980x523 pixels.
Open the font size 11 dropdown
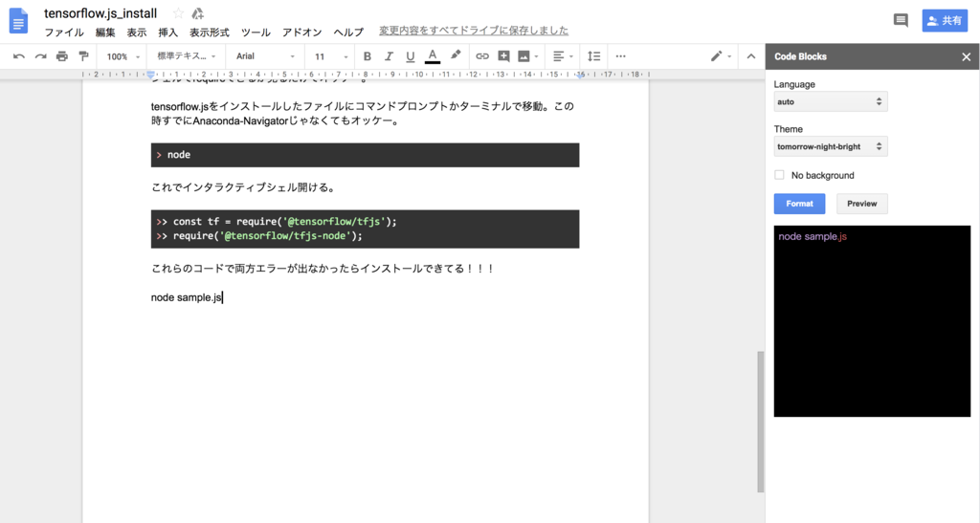[x=330, y=56]
